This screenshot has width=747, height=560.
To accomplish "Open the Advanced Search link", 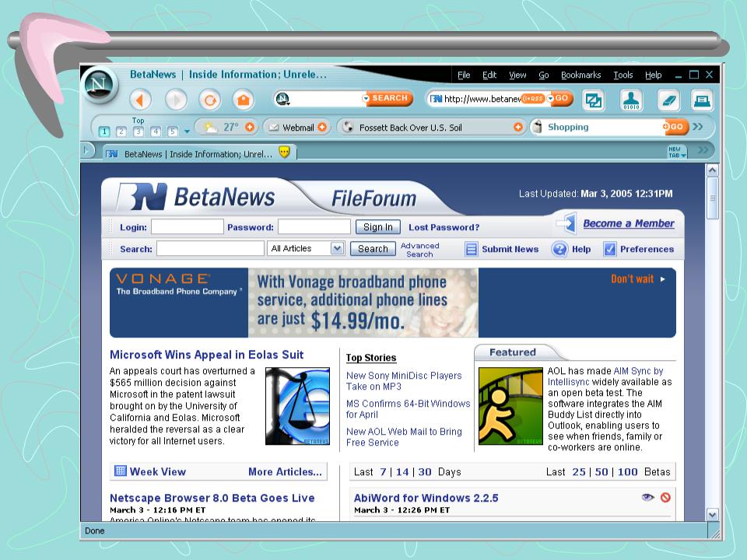I will [419, 250].
